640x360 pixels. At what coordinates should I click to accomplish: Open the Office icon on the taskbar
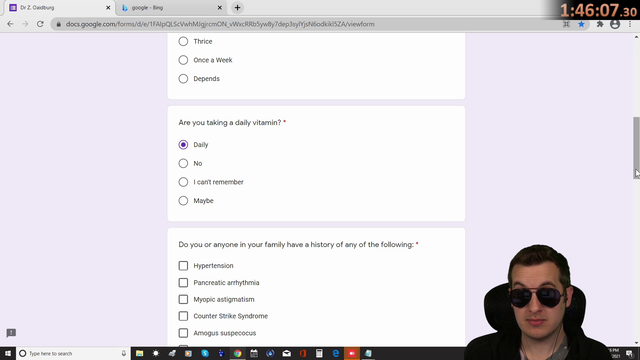pos(303,353)
